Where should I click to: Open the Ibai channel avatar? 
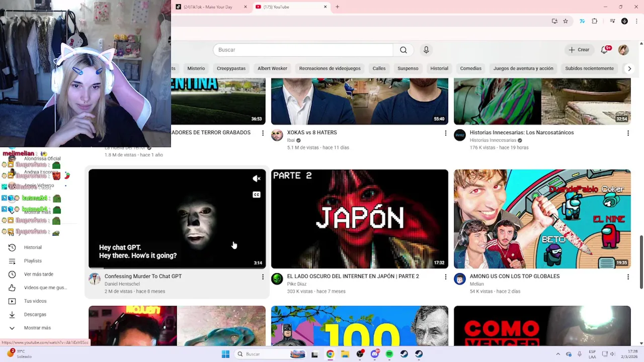pos(277,135)
